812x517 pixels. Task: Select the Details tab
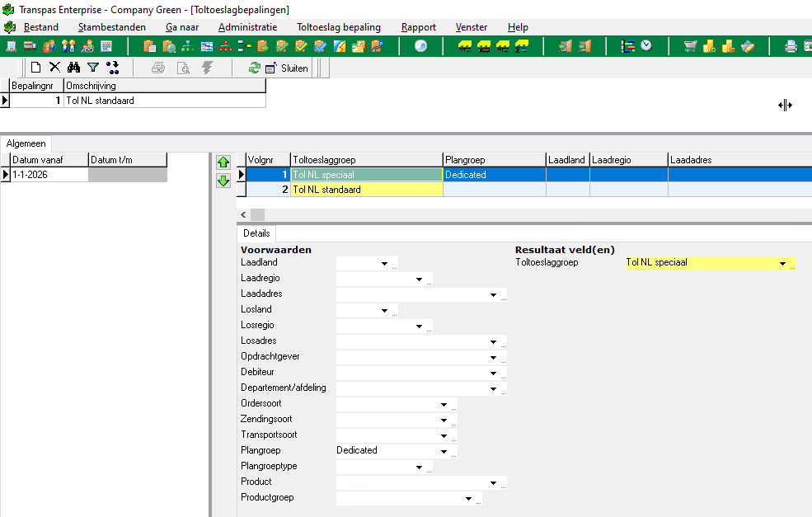click(256, 233)
